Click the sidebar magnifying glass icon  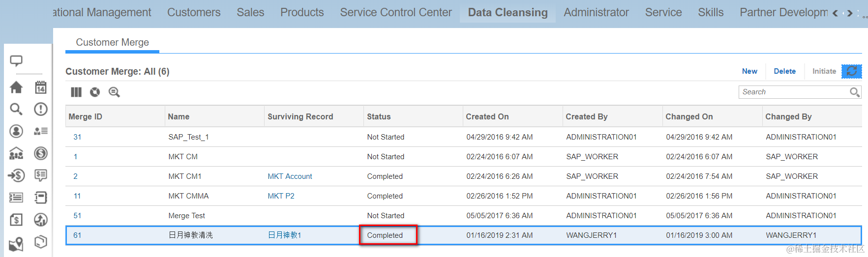click(16, 109)
